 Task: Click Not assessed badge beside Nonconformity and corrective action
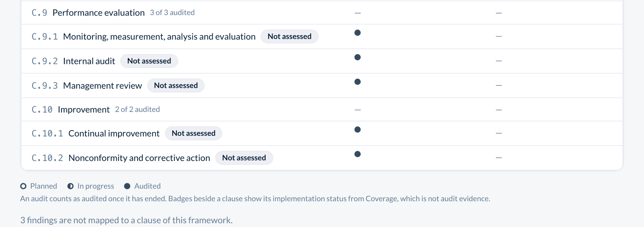click(244, 158)
